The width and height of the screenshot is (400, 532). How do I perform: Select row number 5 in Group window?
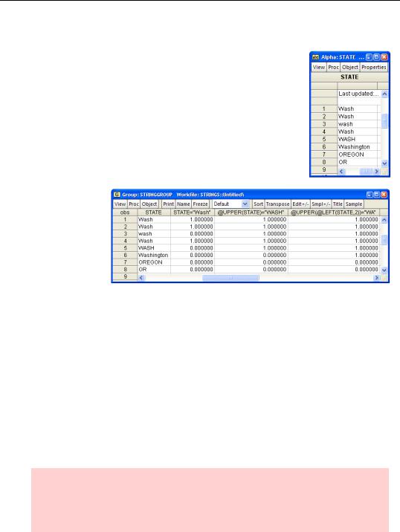125,248
